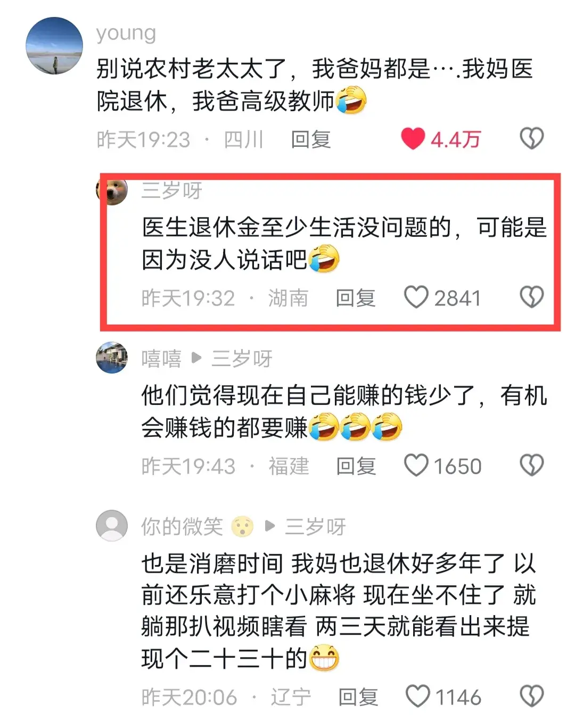Open 三岁呀 mention after 嘻嘻's arrow
The width and height of the screenshot is (575, 728).
coord(242,359)
